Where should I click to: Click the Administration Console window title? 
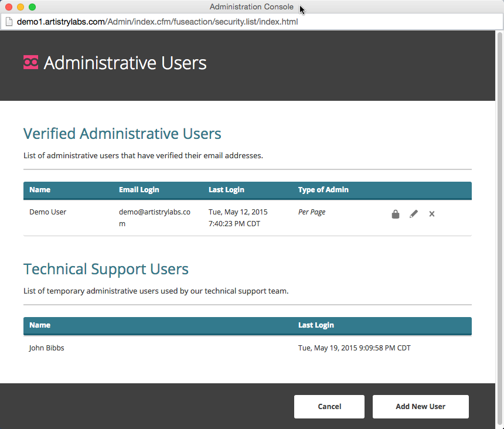point(251,7)
